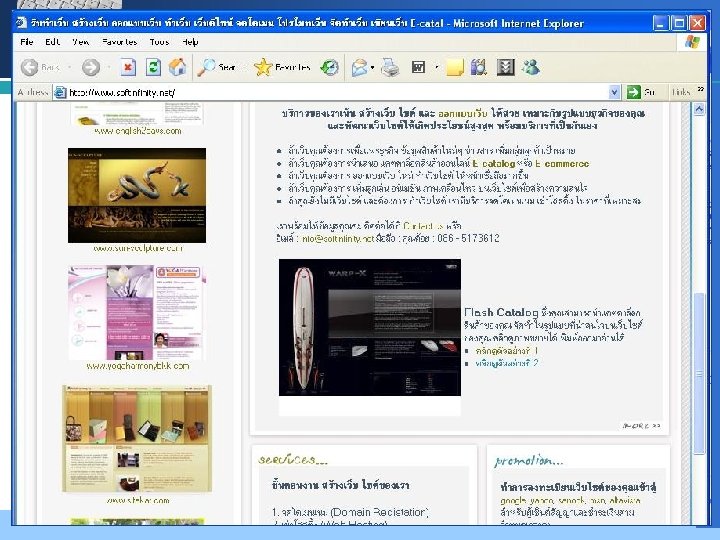Click the Go button
The width and height of the screenshot is (720, 540).
click(x=641, y=92)
